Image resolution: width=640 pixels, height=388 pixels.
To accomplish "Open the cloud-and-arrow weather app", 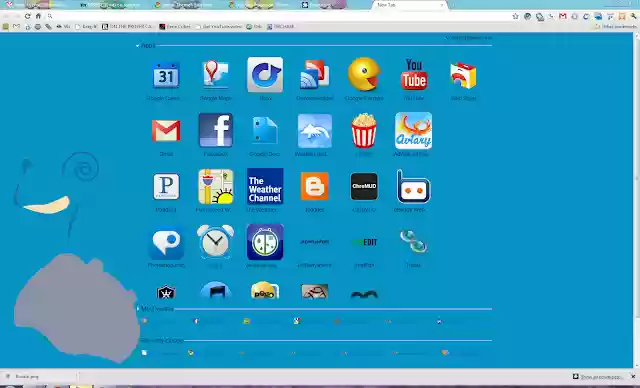I will (314, 131).
